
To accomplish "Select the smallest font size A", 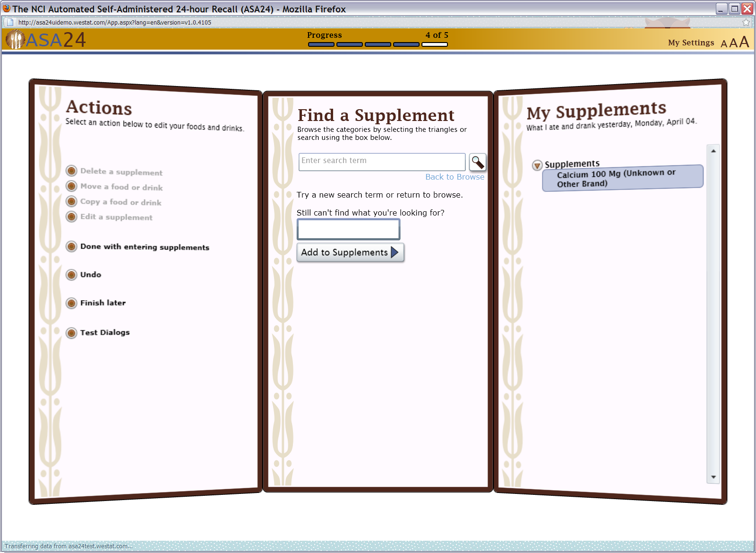I will click(x=724, y=44).
